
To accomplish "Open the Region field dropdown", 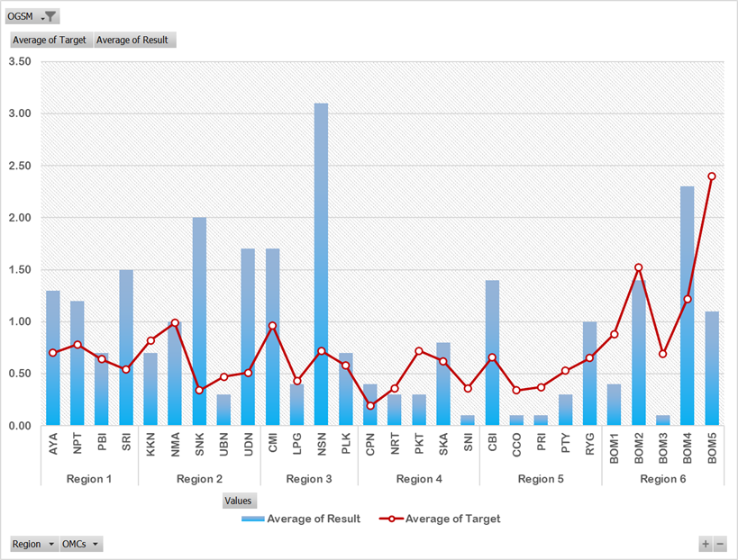I will point(33,544).
